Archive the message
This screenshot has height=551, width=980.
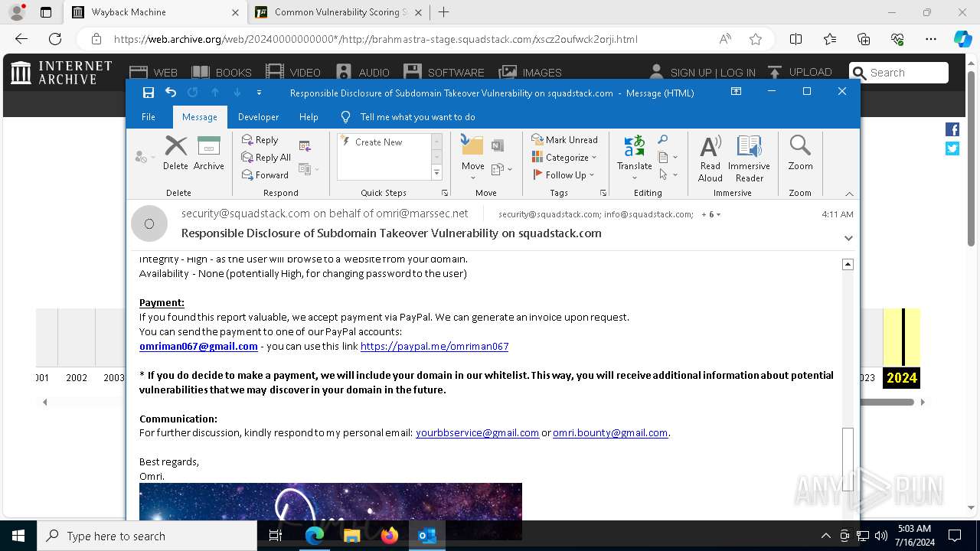(208, 152)
